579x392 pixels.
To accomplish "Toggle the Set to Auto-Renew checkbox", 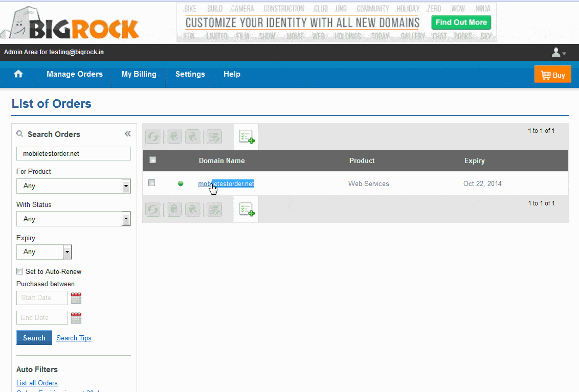I will [x=19, y=271].
